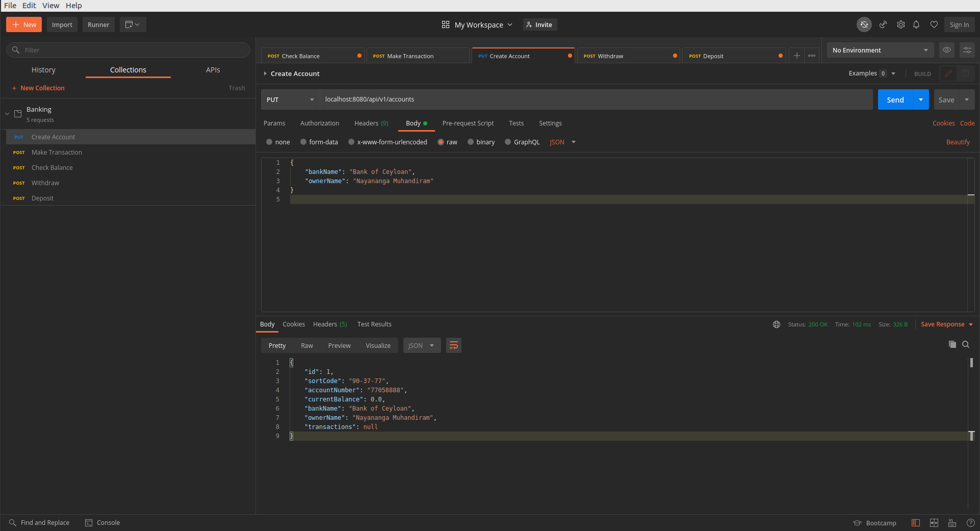Add a new request tab with plus icon
The image size is (980, 531).
[x=797, y=56]
